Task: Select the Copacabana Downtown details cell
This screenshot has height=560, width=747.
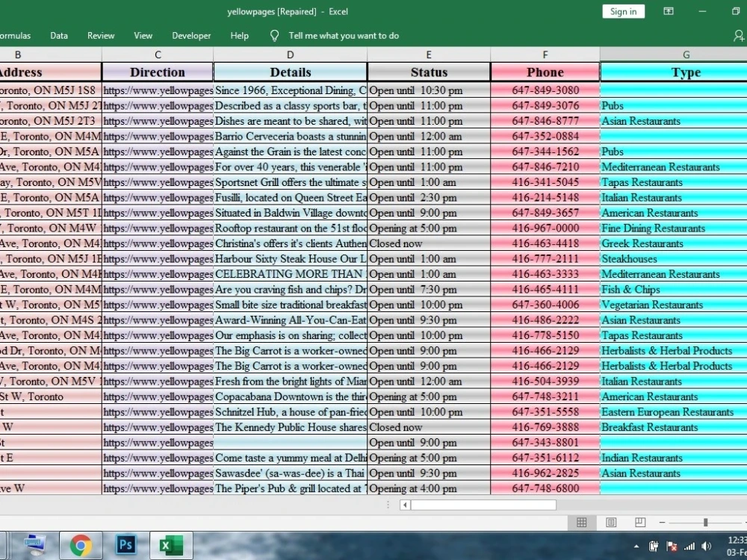Action: coord(290,396)
